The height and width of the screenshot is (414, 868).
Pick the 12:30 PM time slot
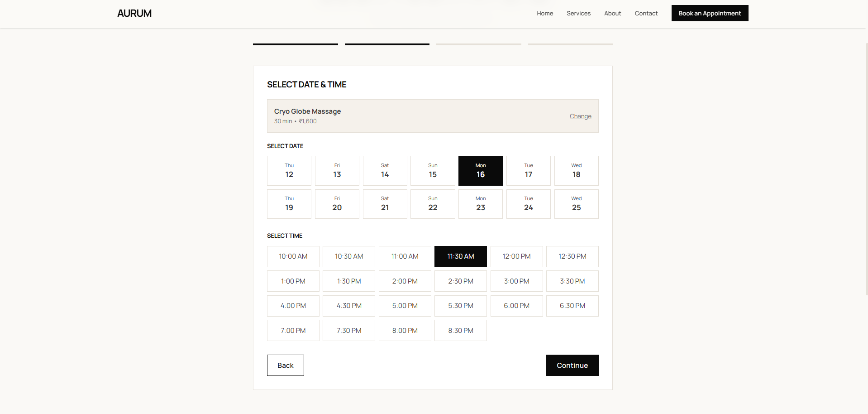pyautogui.click(x=572, y=256)
